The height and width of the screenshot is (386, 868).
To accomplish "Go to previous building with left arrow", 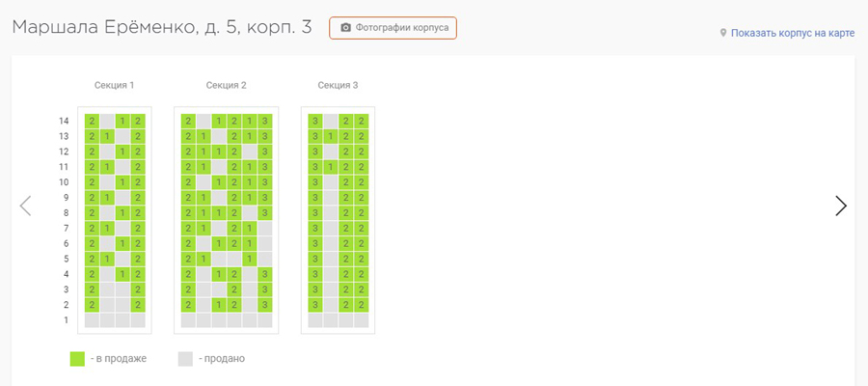I will coord(25,206).
